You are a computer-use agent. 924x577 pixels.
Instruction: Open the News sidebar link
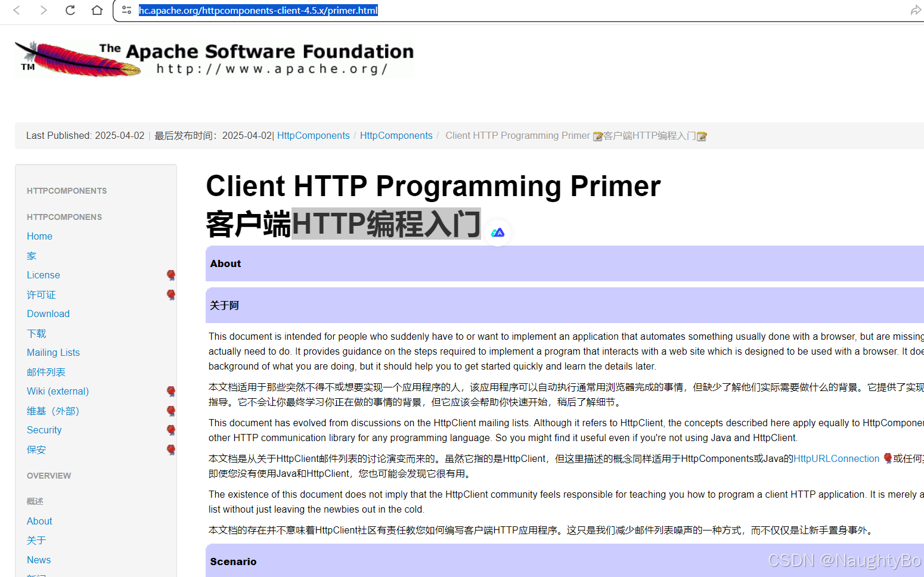click(39, 560)
